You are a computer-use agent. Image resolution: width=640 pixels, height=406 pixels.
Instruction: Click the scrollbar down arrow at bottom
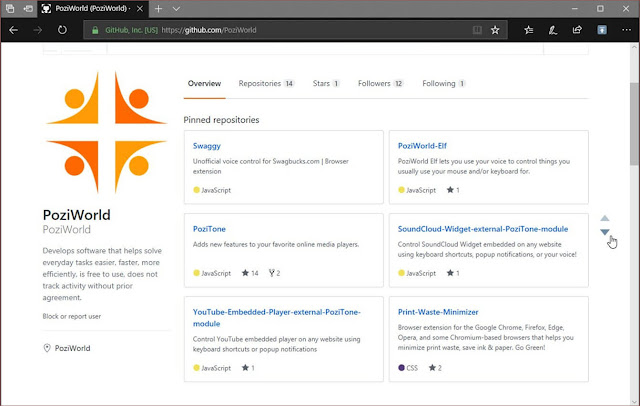634,401
